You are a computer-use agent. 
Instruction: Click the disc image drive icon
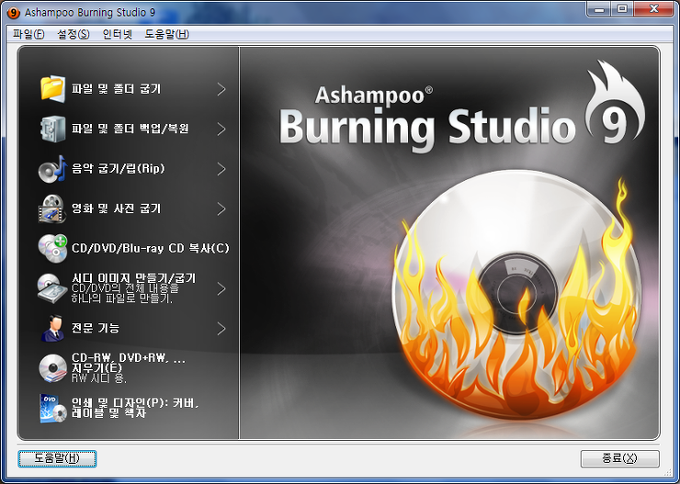click(x=52, y=288)
